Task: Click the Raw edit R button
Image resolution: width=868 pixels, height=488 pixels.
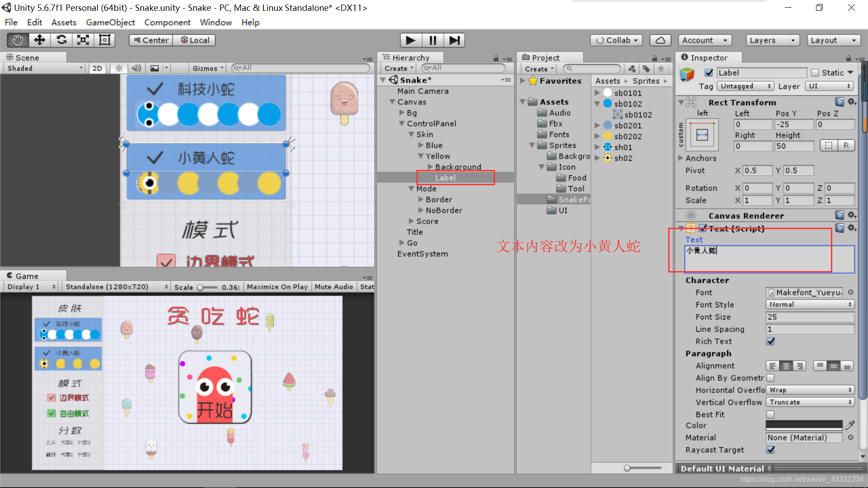Action: tap(846, 145)
